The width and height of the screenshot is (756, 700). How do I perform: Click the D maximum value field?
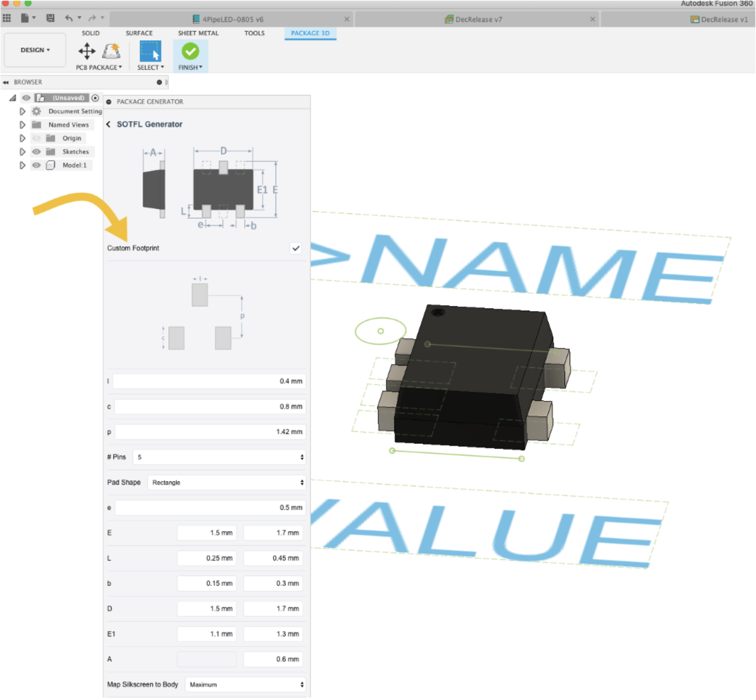[273, 609]
